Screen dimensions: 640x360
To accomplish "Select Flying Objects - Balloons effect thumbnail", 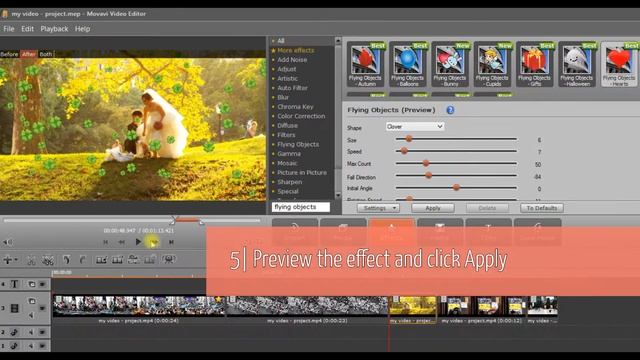I will (x=408, y=64).
